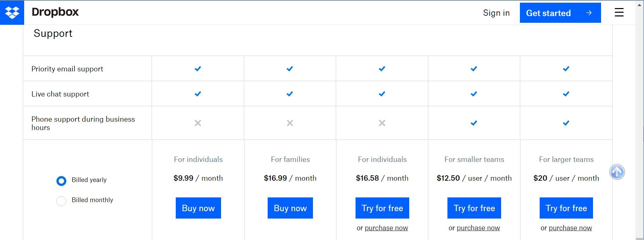Try for free on the larger teams plan

pos(566,208)
